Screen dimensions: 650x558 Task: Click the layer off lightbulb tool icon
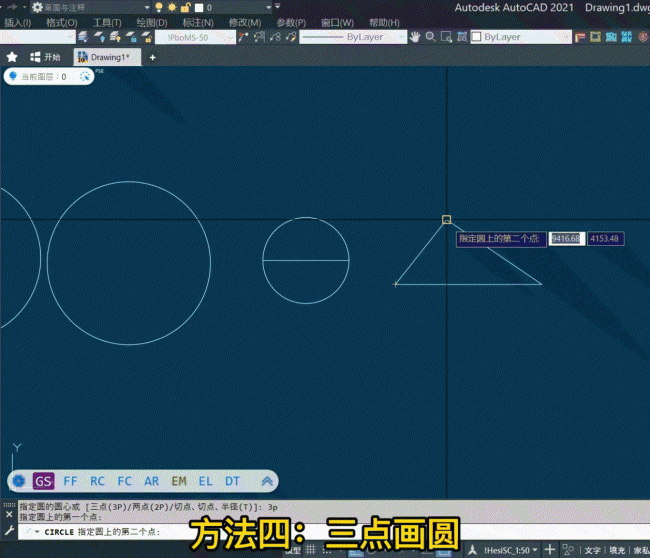(99, 37)
